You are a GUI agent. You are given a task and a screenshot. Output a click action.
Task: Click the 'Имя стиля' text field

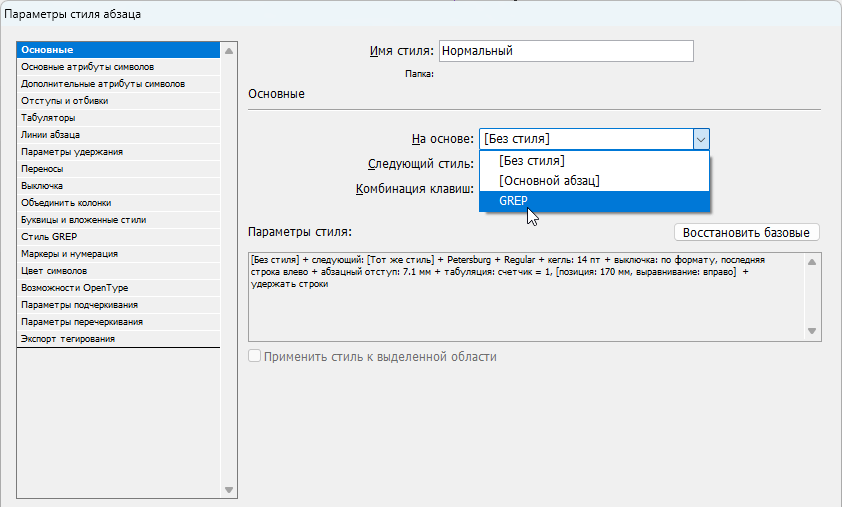click(x=565, y=51)
